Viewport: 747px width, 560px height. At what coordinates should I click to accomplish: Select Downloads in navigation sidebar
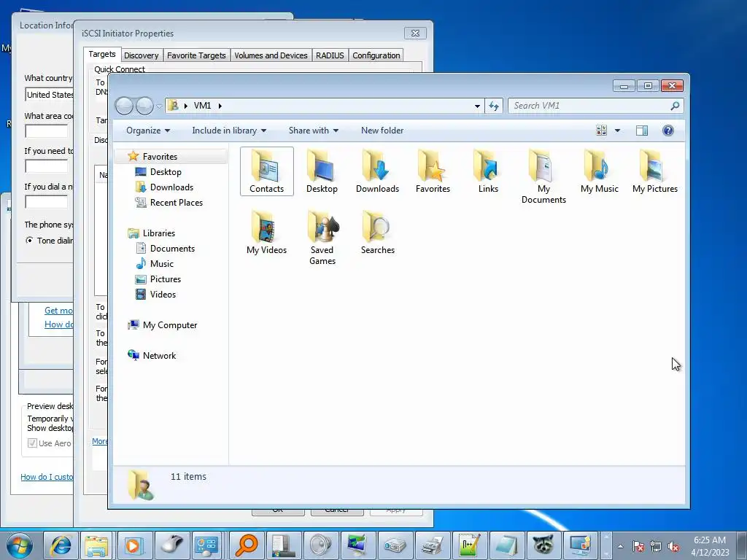pyautogui.click(x=171, y=187)
